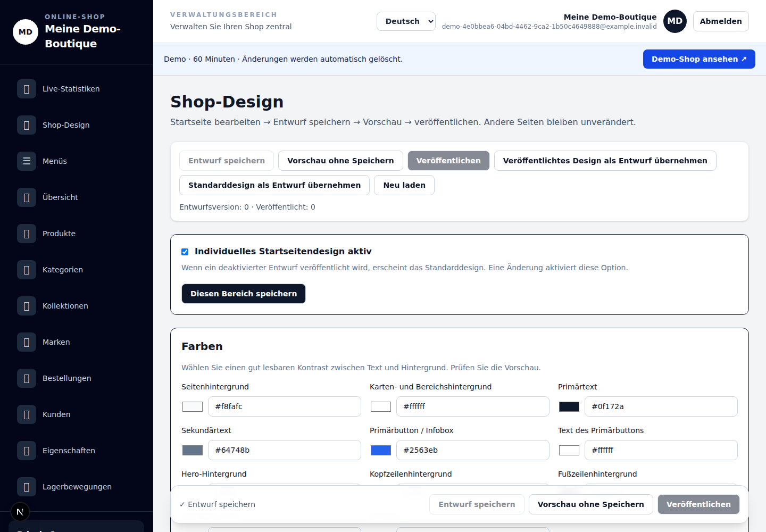Click top Vorschau ohne Speichern button

tap(340, 161)
